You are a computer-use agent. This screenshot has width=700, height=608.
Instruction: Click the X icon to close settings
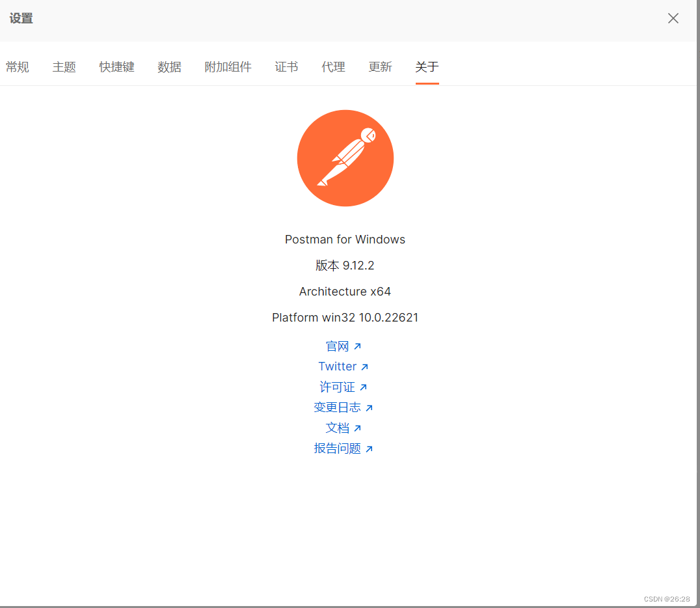click(673, 18)
